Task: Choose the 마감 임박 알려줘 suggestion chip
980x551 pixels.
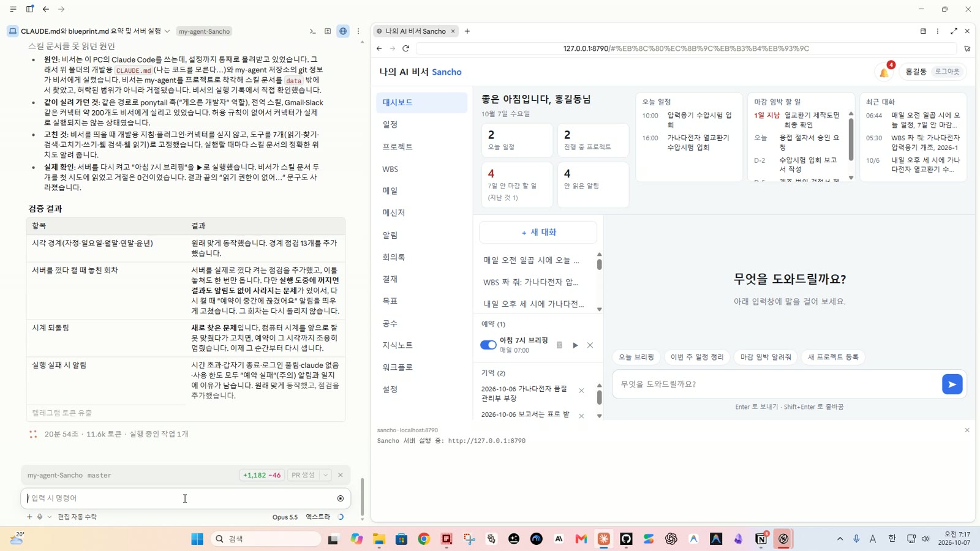Action: [x=766, y=357]
